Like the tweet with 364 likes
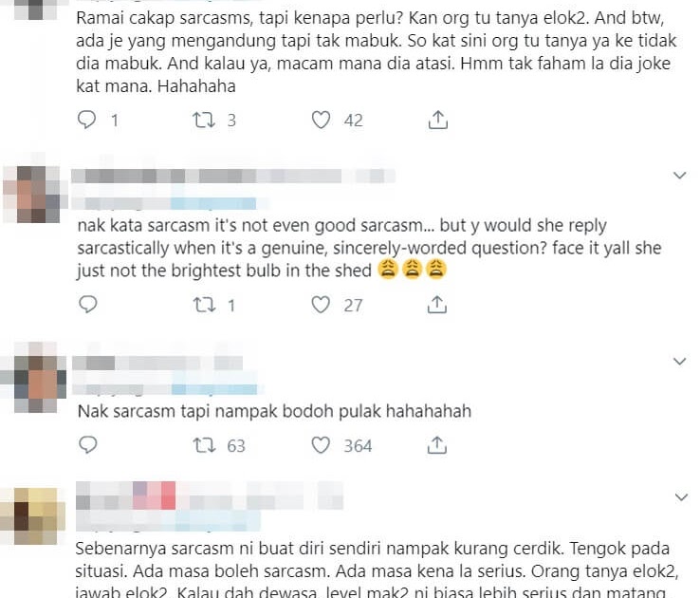 coord(321,445)
